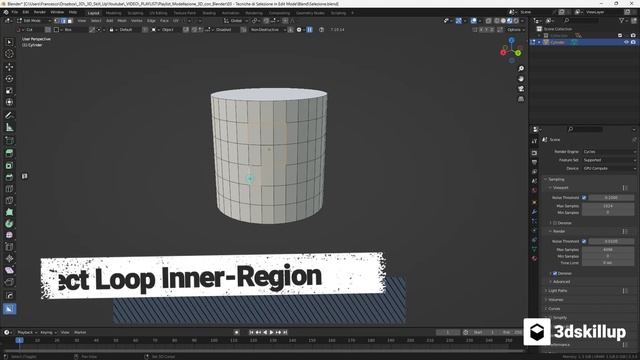Open the Feature Set Supported dropdown
640x360 pixels.
[x=609, y=160]
